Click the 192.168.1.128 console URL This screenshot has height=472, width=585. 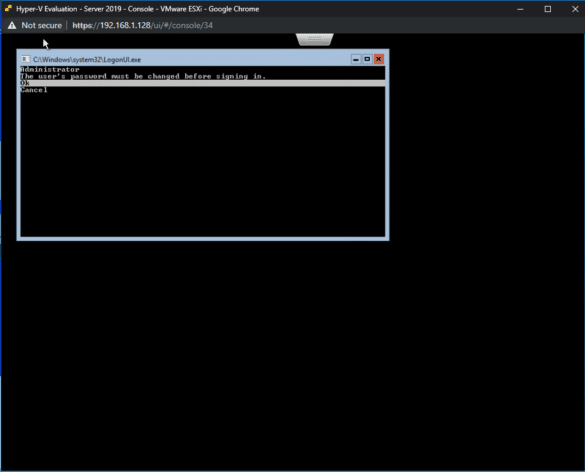[143, 25]
